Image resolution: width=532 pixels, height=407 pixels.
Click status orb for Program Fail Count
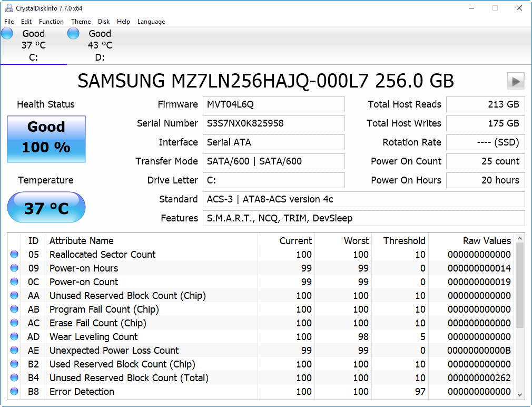[x=14, y=309]
